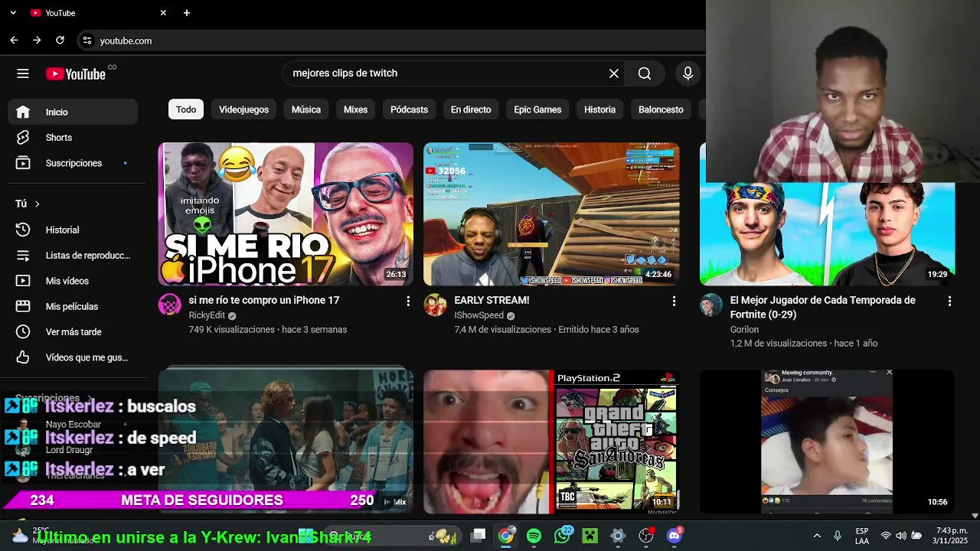Open options menu for EARLY STREAM! video

click(x=674, y=302)
